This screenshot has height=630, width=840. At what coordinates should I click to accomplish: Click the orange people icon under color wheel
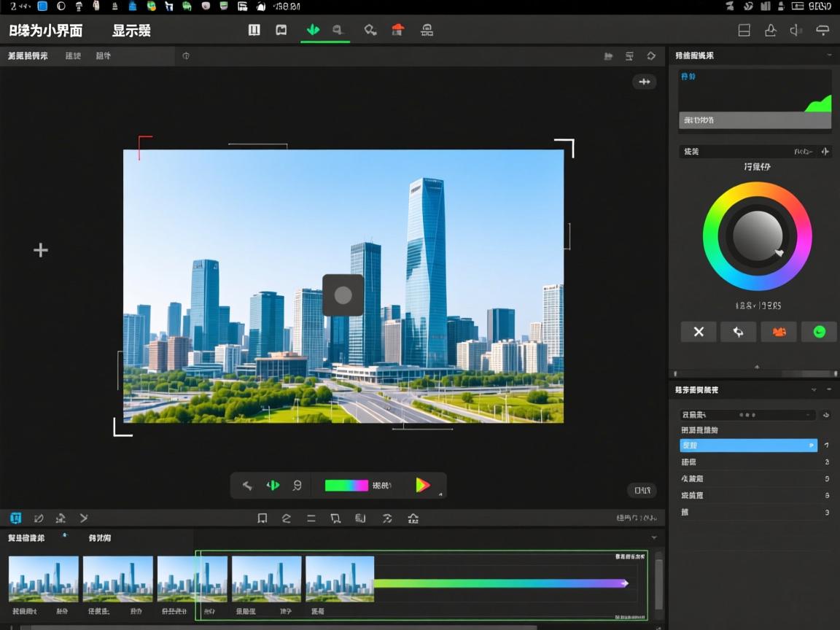[x=779, y=332]
